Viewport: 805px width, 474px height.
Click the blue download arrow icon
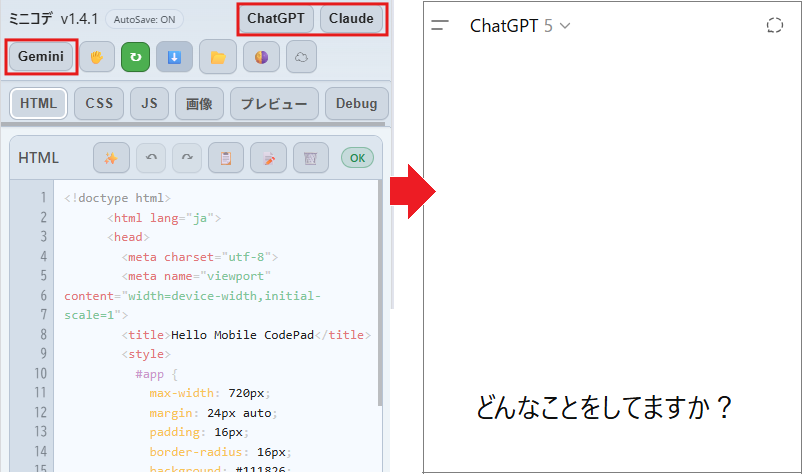173,57
